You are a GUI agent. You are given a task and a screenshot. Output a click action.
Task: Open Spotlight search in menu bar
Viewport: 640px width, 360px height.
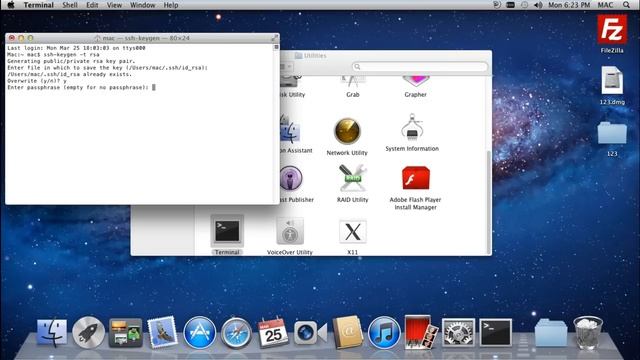626,5
